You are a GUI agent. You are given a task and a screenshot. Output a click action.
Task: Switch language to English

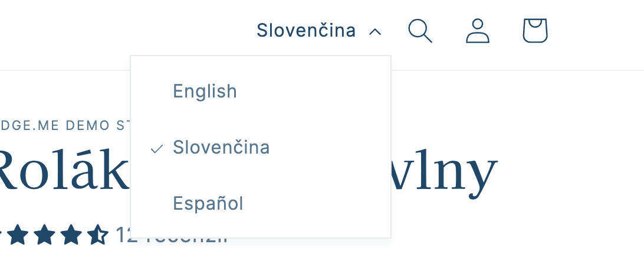coord(205,92)
